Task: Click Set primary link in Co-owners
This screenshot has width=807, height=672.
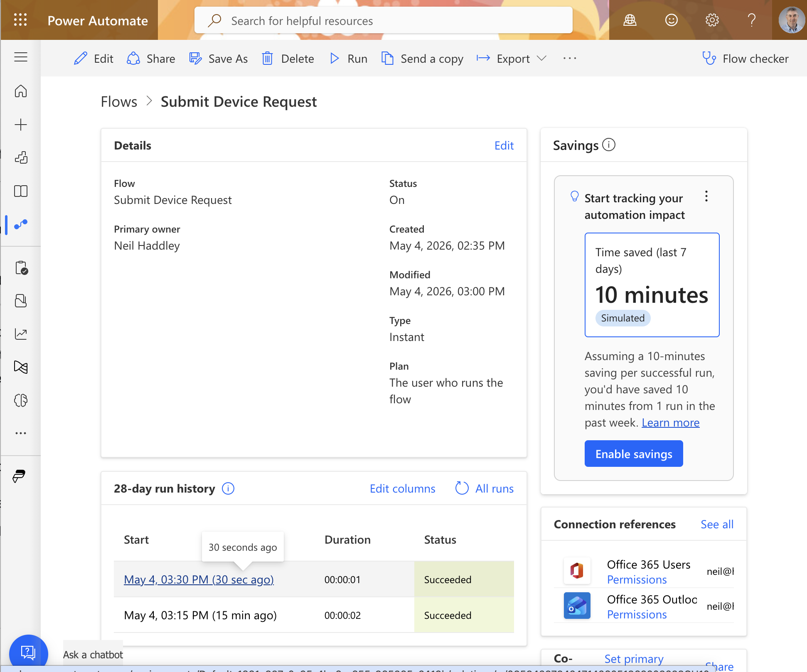Action: click(634, 659)
